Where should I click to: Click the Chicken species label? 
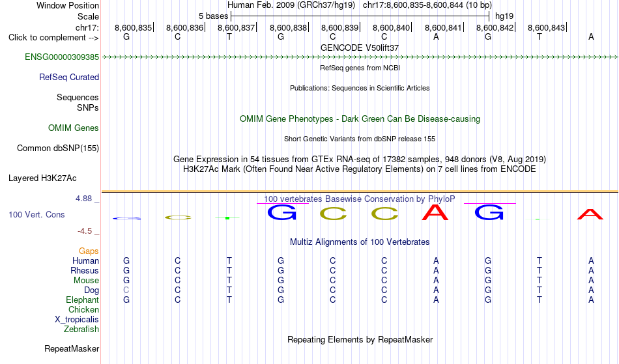click(x=83, y=310)
